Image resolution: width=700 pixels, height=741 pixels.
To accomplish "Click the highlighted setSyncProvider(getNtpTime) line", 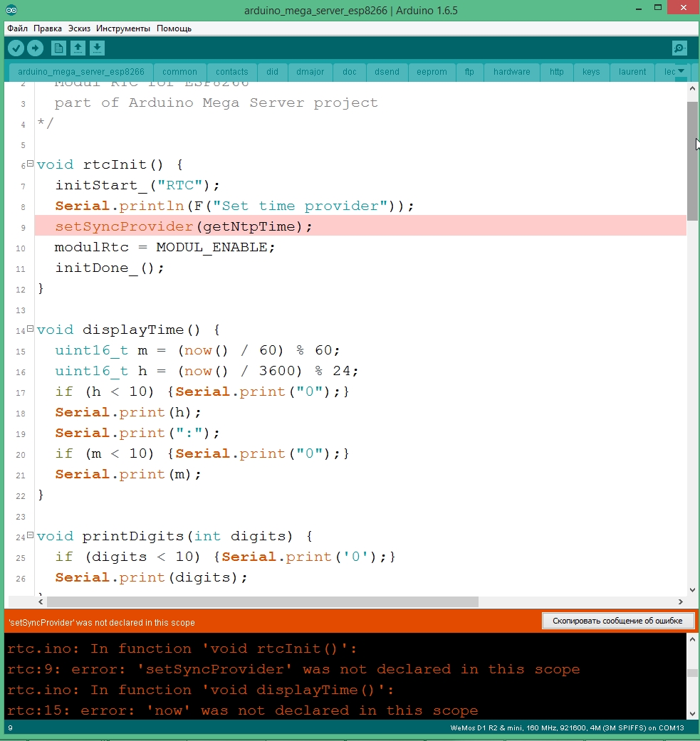I will 360,226.
